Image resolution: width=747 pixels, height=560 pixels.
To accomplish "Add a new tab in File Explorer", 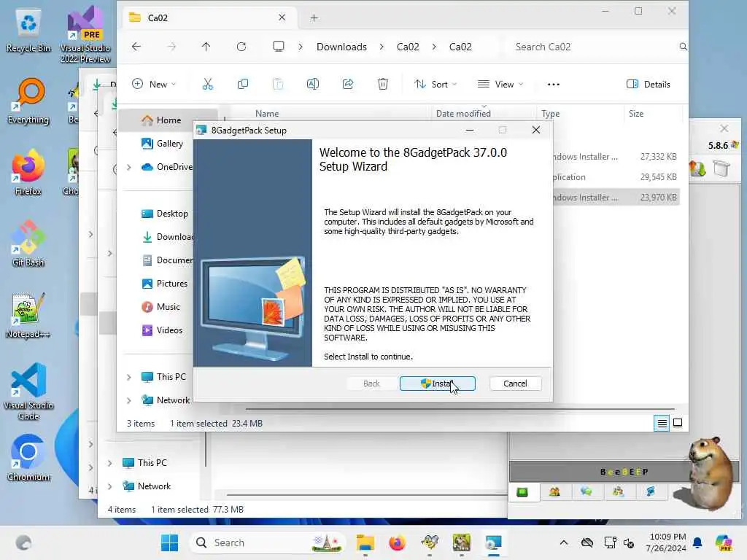I will click(314, 18).
